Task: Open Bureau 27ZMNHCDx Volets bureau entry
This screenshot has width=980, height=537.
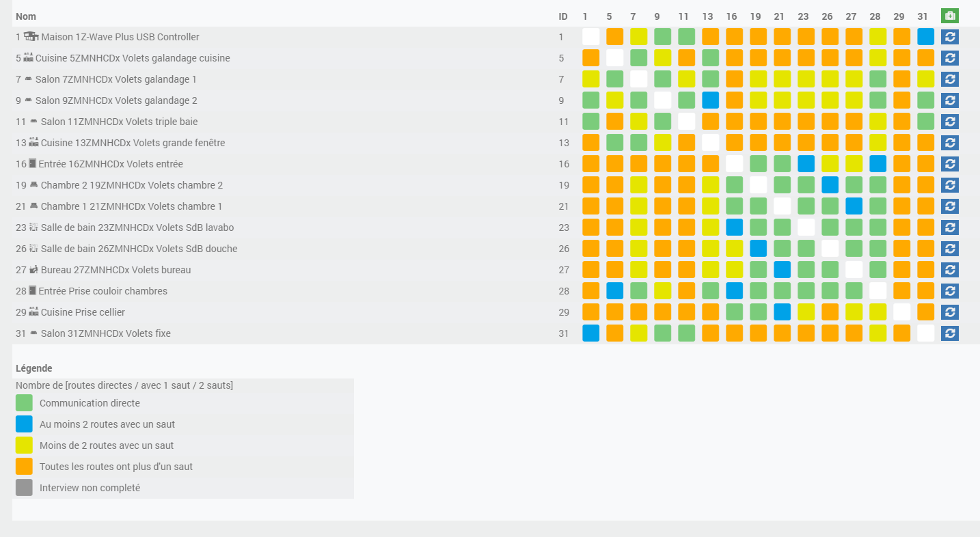Action: pos(115,270)
